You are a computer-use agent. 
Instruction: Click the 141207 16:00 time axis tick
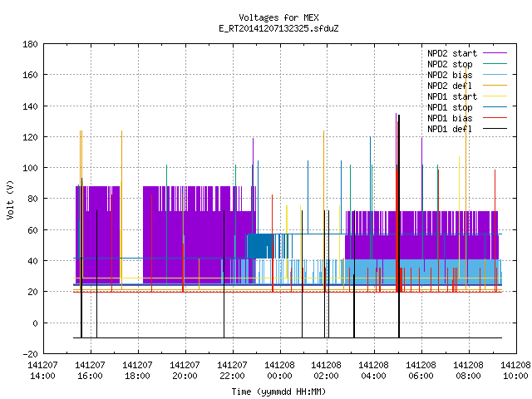90,371
